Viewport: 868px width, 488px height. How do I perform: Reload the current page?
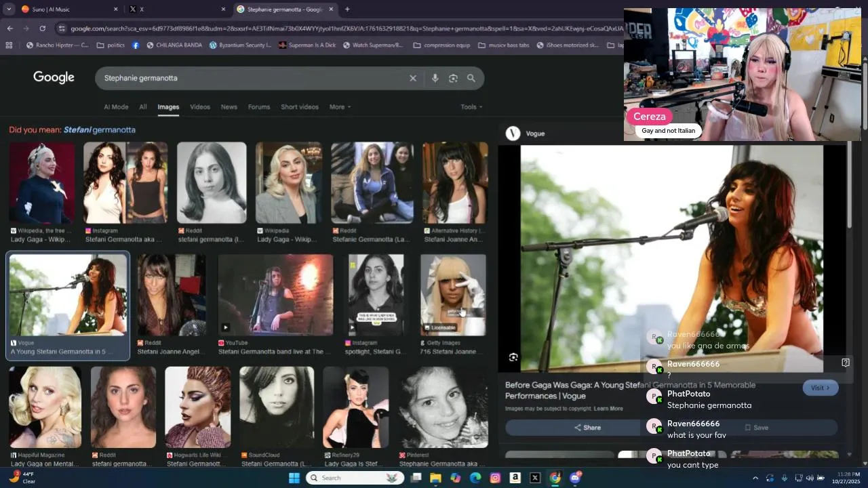click(x=42, y=28)
